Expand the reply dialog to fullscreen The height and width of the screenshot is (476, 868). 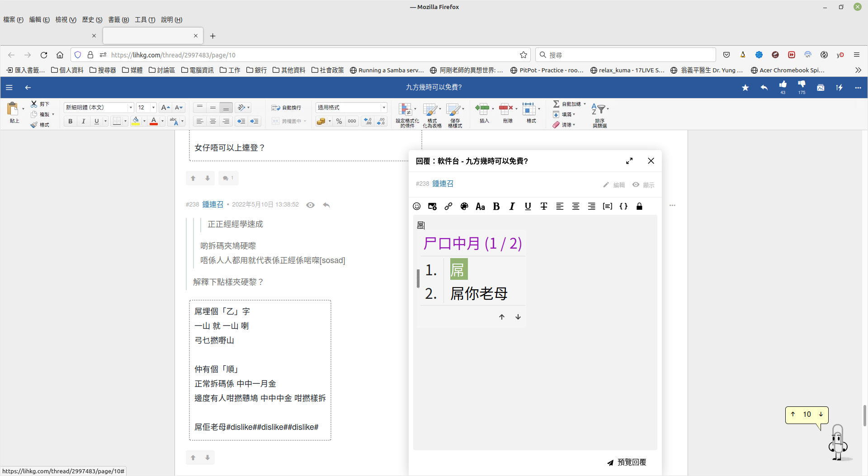point(629,161)
